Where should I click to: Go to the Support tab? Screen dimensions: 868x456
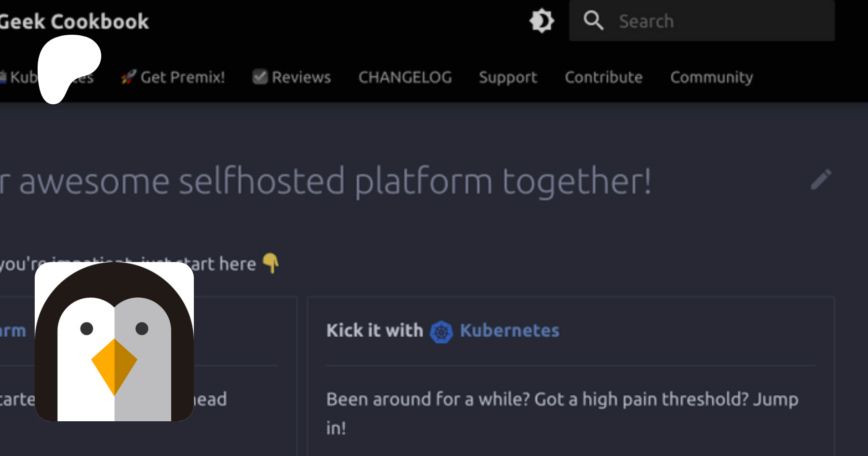508,77
